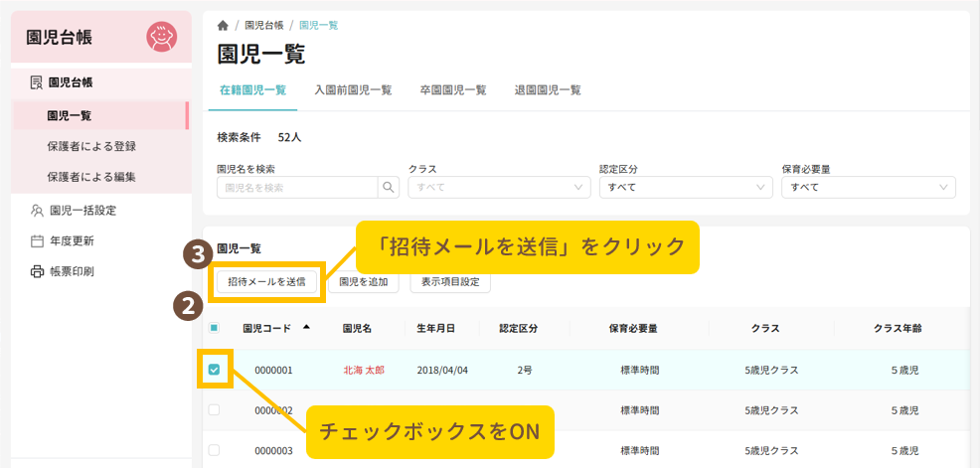Toggle the select-all checkbox in table header

coord(214,328)
